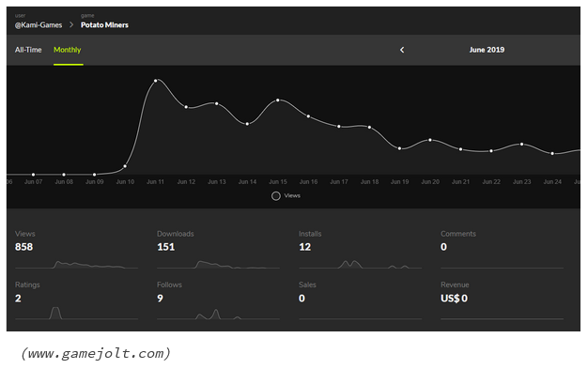The height and width of the screenshot is (369, 588).
Task: Open the Views 858 stat card
Action: (76, 250)
